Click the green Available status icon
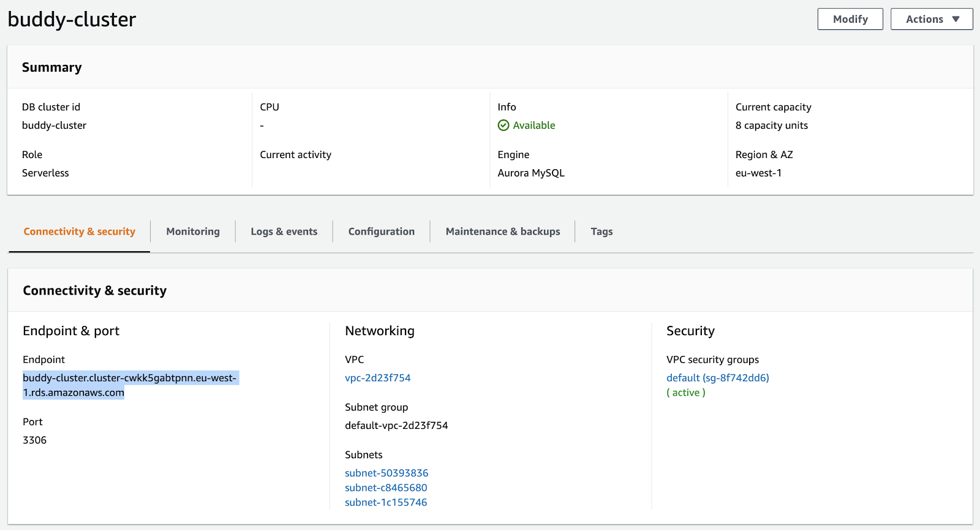Image resolution: width=980 pixels, height=530 pixels. [503, 125]
